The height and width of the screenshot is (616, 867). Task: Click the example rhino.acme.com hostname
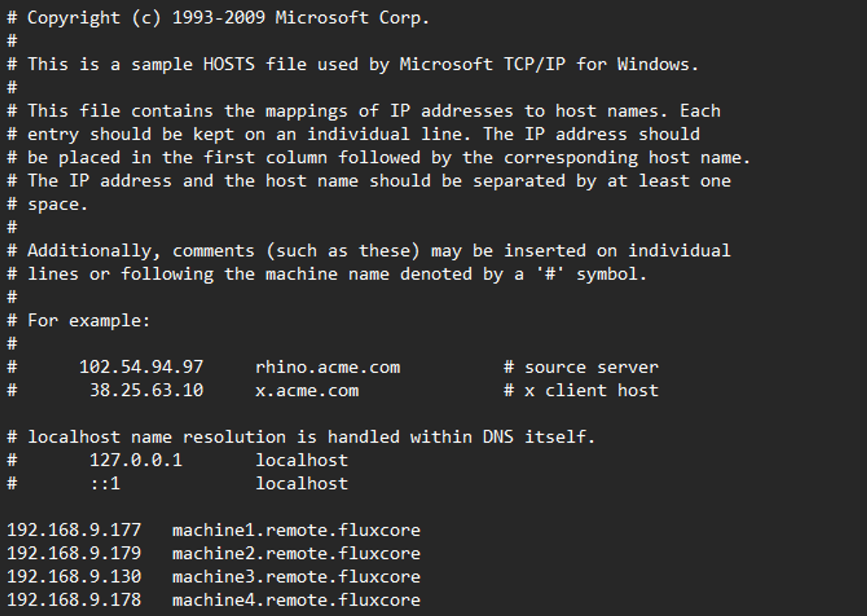tap(327, 368)
